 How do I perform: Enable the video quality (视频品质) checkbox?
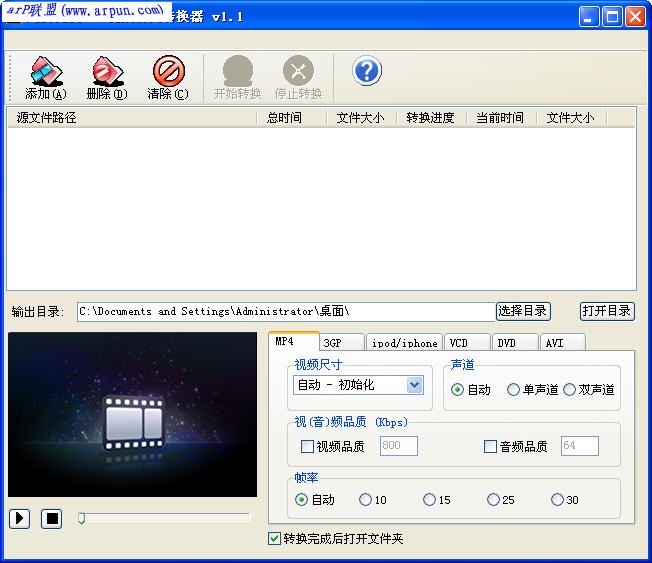point(307,447)
